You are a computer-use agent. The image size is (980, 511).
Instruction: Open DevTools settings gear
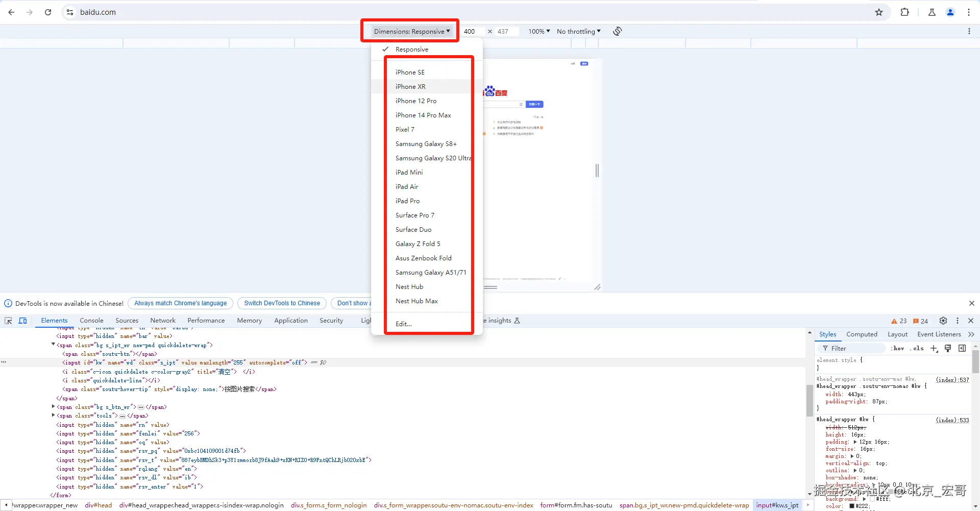pos(943,321)
